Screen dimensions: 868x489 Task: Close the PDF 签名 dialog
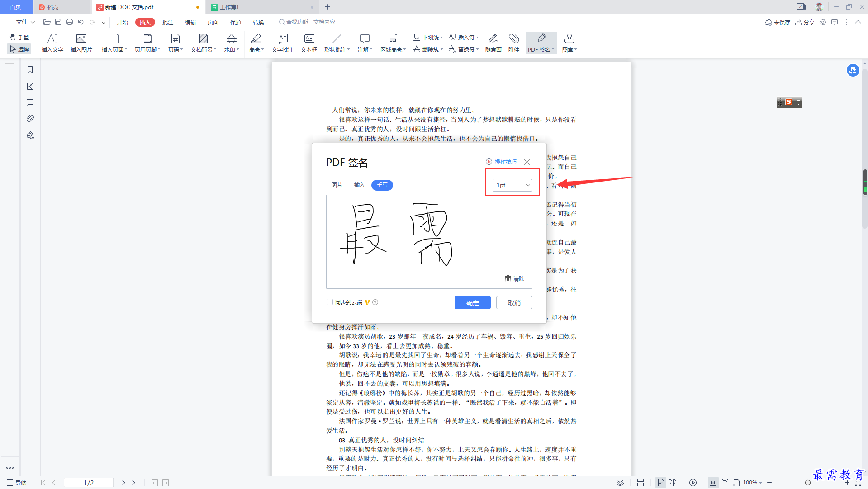[x=527, y=162]
